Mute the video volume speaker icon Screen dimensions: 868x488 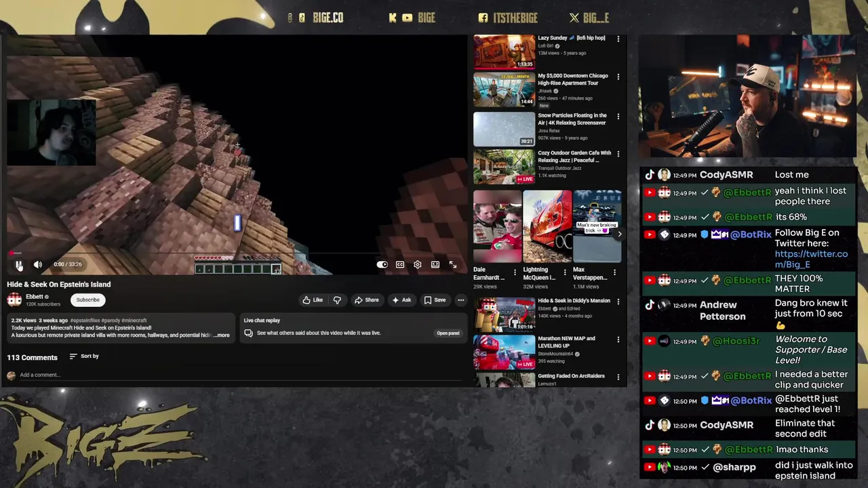pyautogui.click(x=38, y=265)
